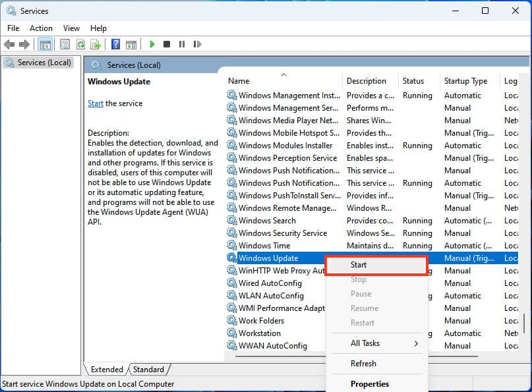Screen dimensions: 532x392
Task: Switch to the Standard tab
Action: click(148, 370)
